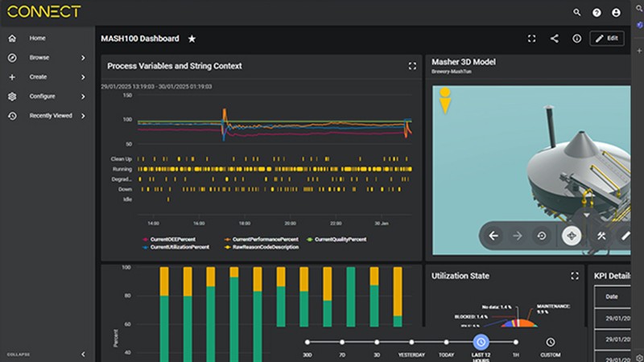Click the 3D model forward arrow
The width and height of the screenshot is (644, 362).
pyautogui.click(x=518, y=236)
